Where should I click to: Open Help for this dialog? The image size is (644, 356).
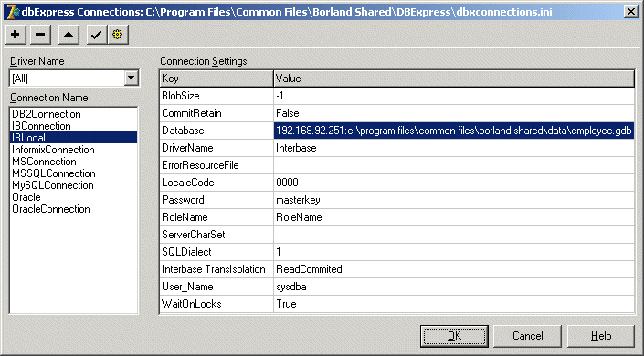601,336
